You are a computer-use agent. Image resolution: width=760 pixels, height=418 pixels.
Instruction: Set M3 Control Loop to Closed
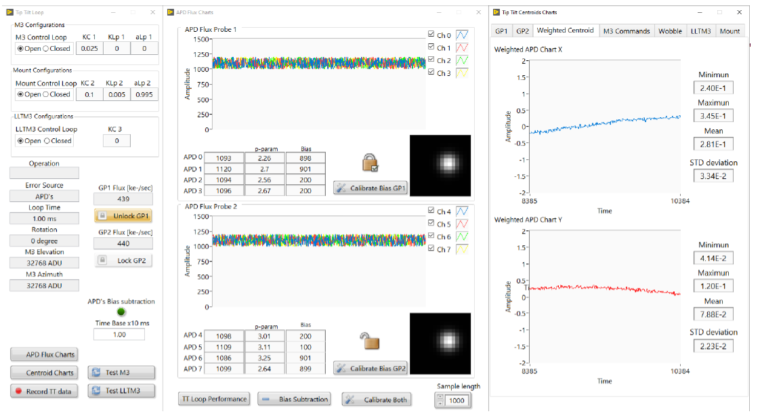click(x=50, y=47)
